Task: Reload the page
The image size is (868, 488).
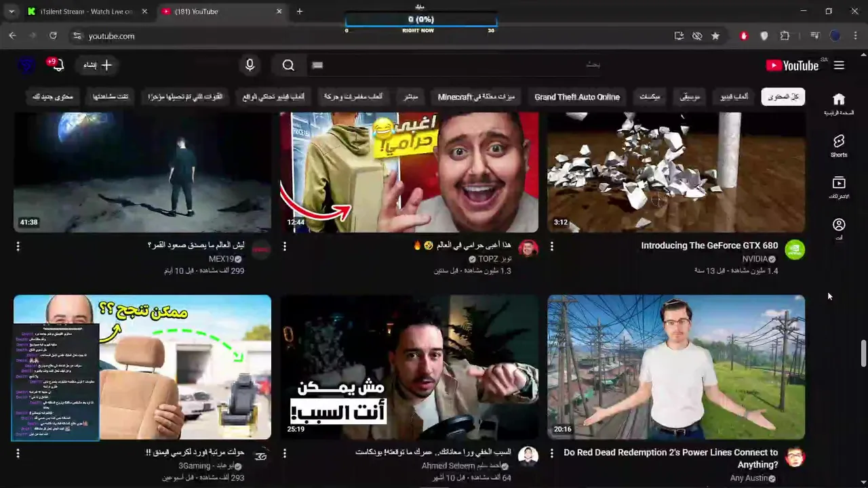Action: point(53,36)
